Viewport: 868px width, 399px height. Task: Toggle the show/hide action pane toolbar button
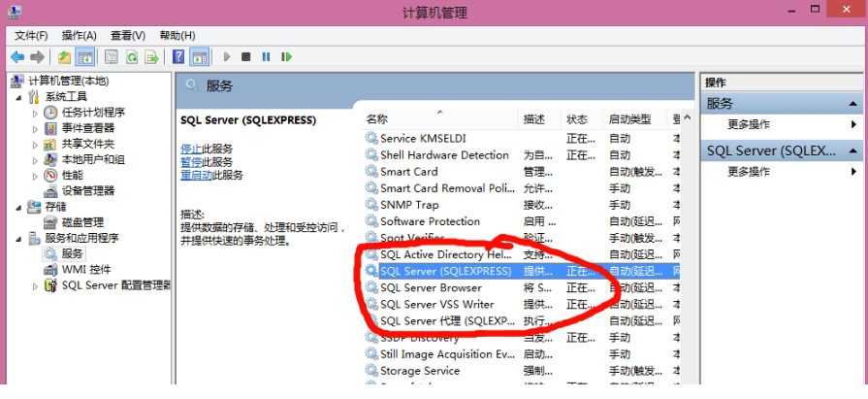199,56
